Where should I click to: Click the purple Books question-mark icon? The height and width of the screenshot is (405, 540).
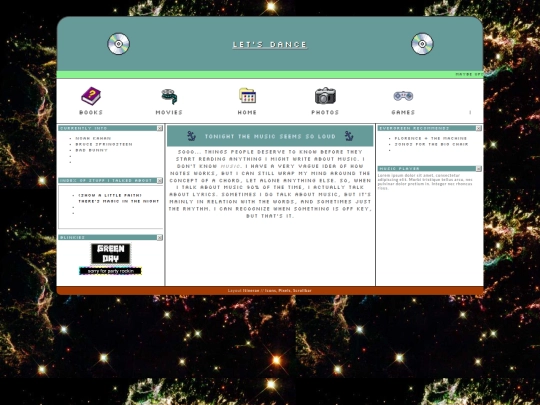pyautogui.click(x=91, y=96)
